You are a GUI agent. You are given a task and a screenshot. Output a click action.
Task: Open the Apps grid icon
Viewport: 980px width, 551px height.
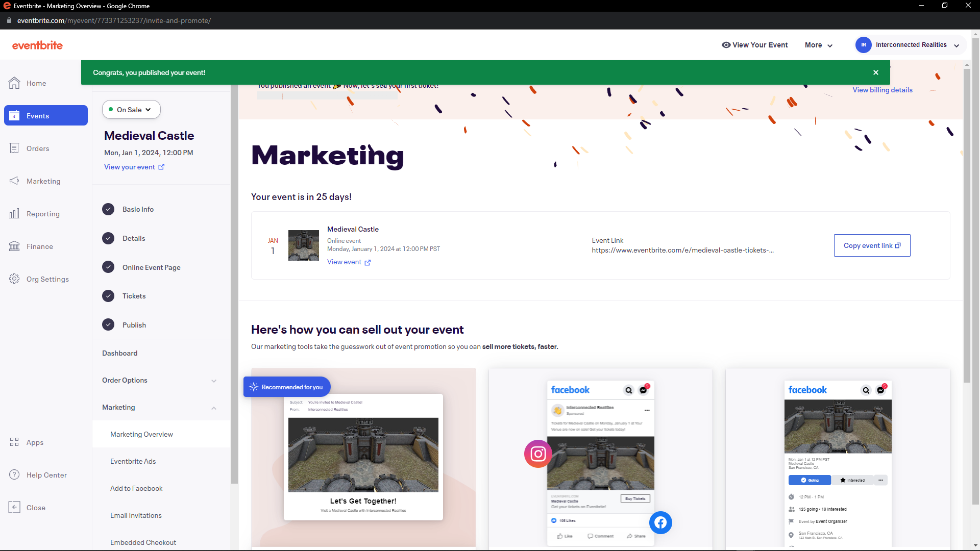[14, 442]
